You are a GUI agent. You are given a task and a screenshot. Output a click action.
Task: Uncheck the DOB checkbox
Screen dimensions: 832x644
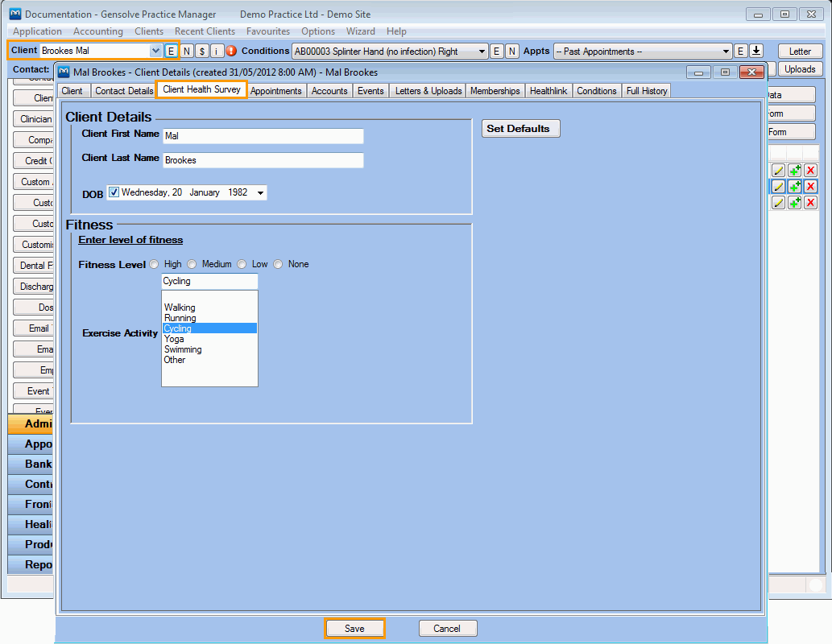[x=113, y=192]
